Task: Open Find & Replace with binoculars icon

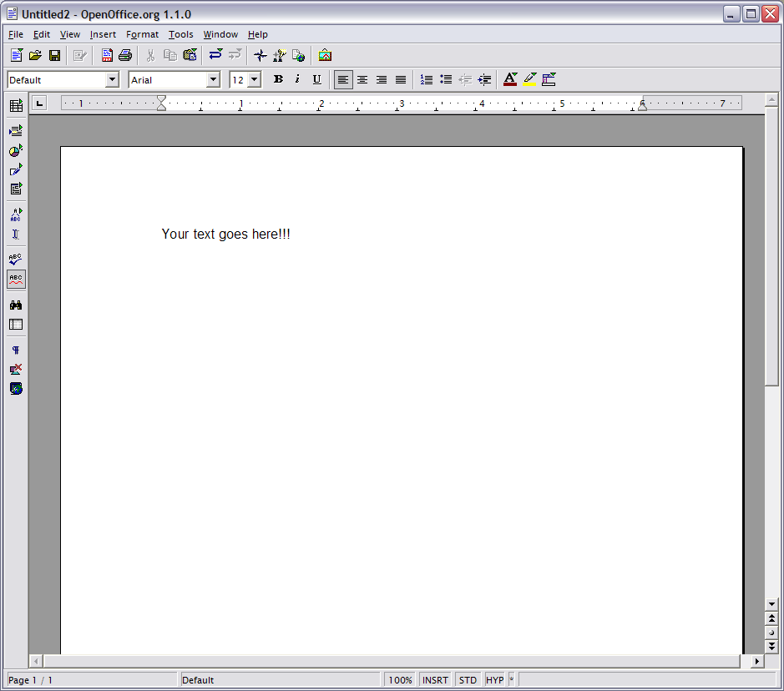Action: 16,305
